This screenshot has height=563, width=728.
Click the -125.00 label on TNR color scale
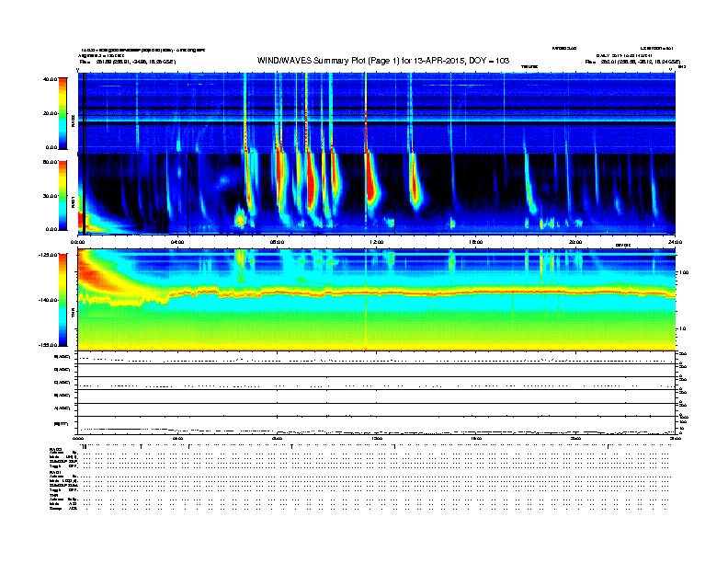[x=48, y=255]
